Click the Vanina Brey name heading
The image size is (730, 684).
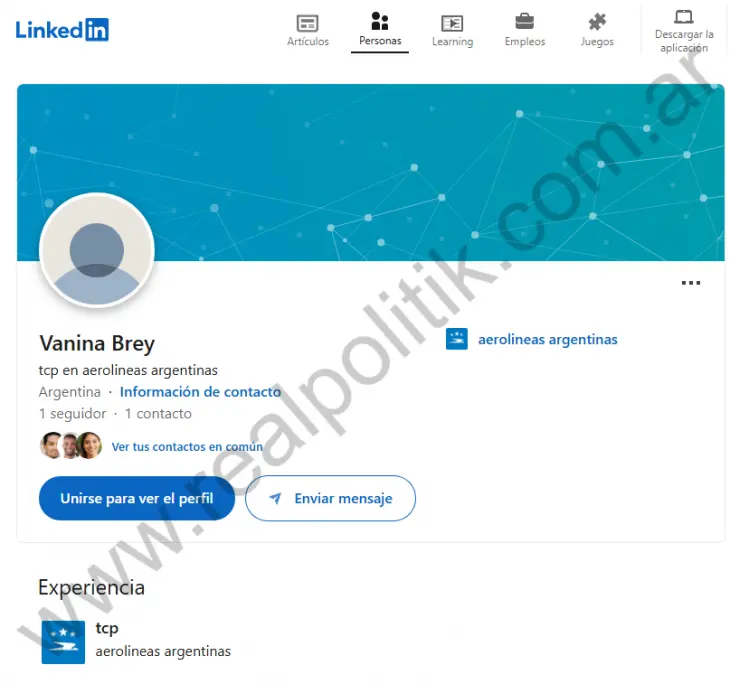pos(97,344)
